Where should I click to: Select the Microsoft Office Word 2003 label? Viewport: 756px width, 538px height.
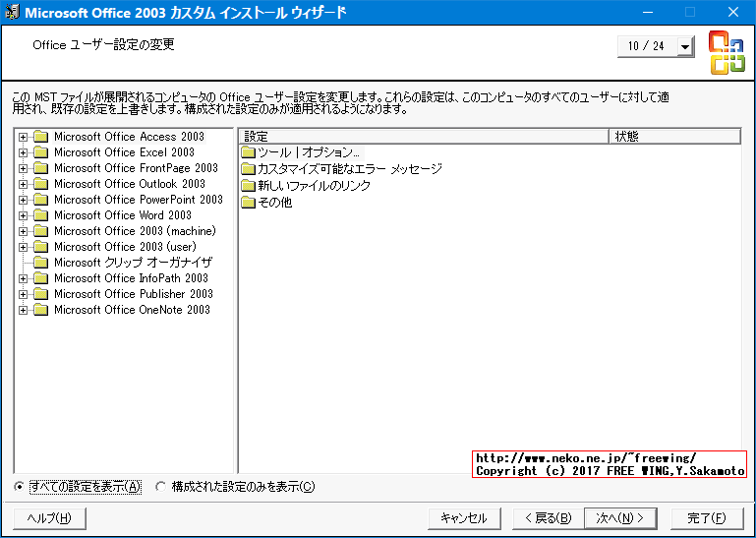click(x=123, y=215)
